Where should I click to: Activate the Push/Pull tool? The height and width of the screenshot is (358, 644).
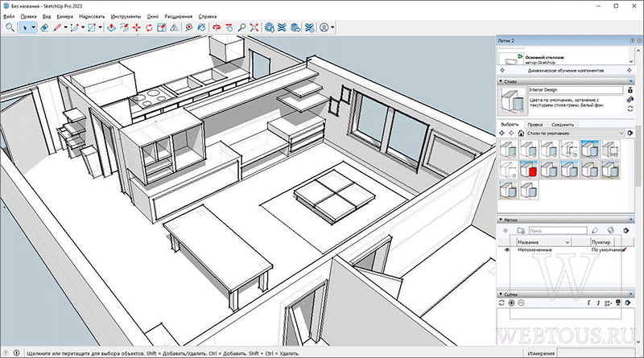click(x=111, y=27)
